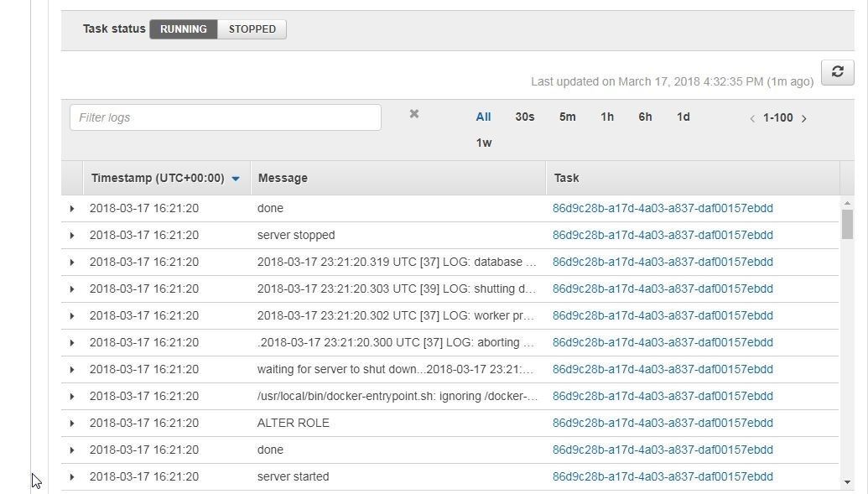This screenshot has width=868, height=494.
Task: Toggle task status to STOPPED
Action: [252, 29]
